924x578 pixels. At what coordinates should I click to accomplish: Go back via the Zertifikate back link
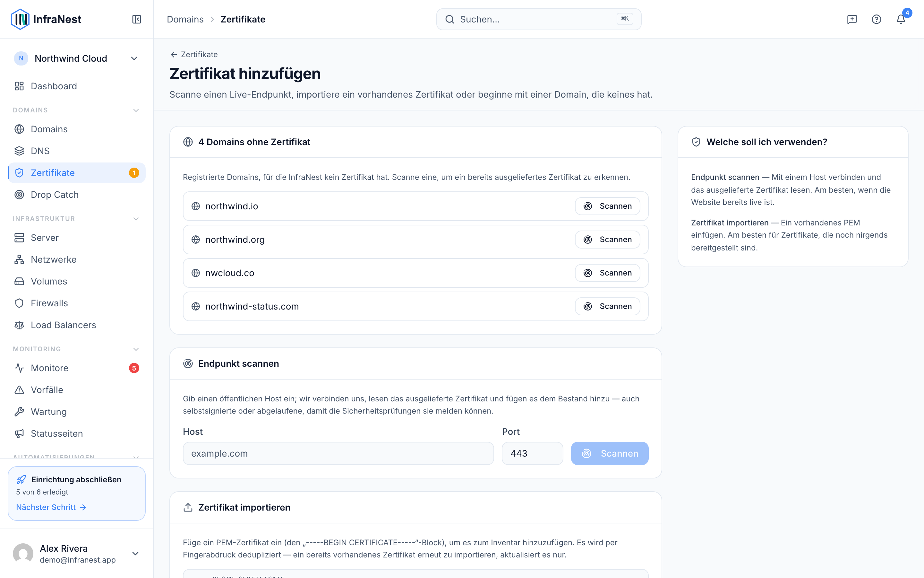coord(194,54)
